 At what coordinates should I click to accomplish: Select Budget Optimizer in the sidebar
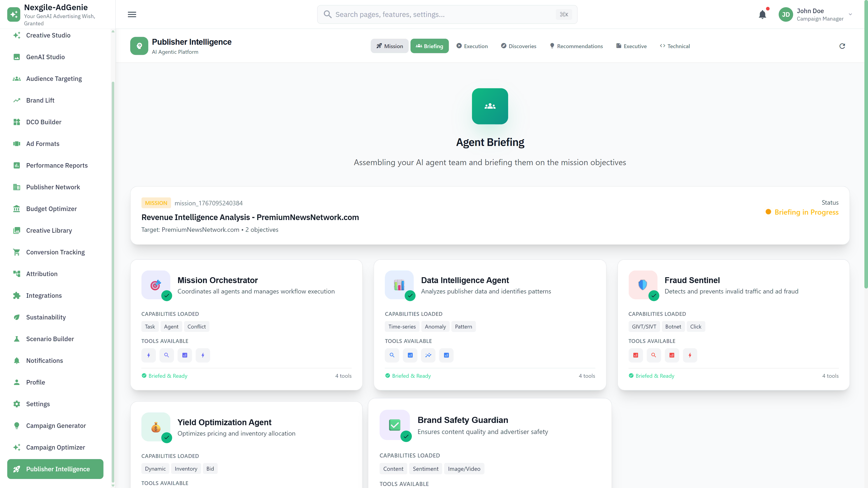(51, 209)
